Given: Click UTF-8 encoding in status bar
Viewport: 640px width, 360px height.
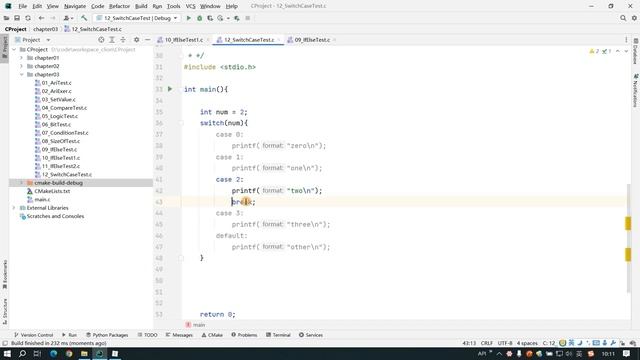Looking at the screenshot, I should pyautogui.click(x=505, y=343).
